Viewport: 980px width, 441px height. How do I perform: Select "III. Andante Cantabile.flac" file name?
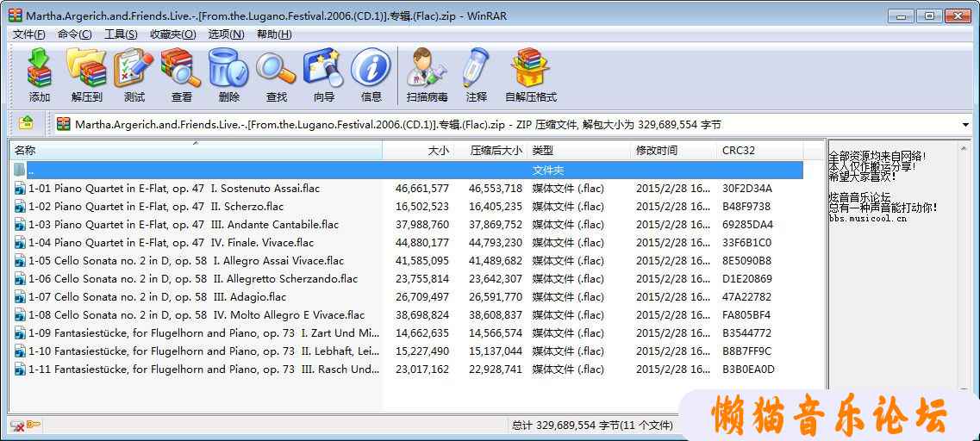(182, 224)
